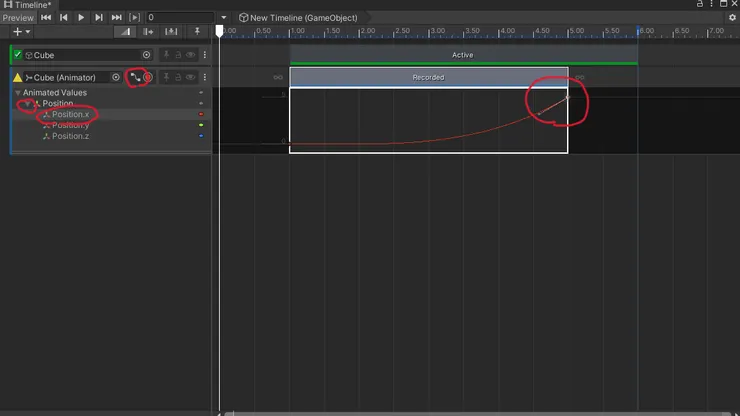Viewport: 740px width, 416px height.
Task: Toggle record button on Cube (Animator) track
Action: tap(148, 77)
